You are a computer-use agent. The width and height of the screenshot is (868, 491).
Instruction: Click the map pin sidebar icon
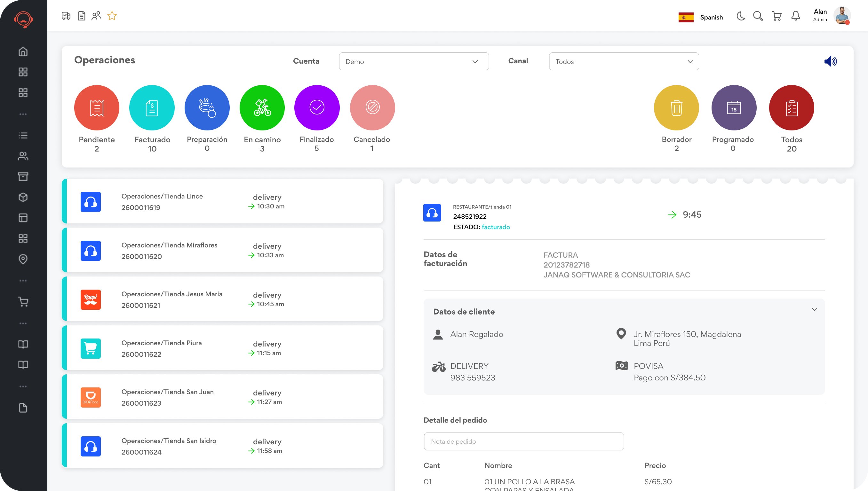pos(23,259)
